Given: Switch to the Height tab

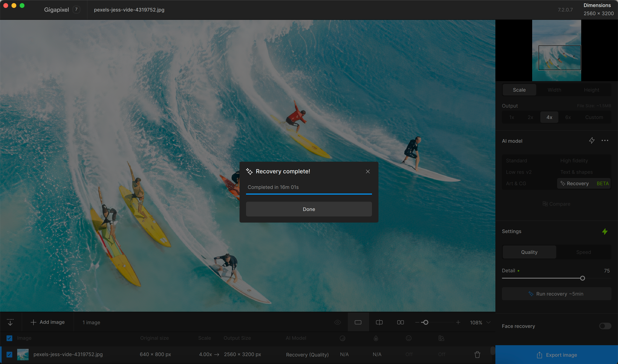Looking at the screenshot, I should 591,90.
